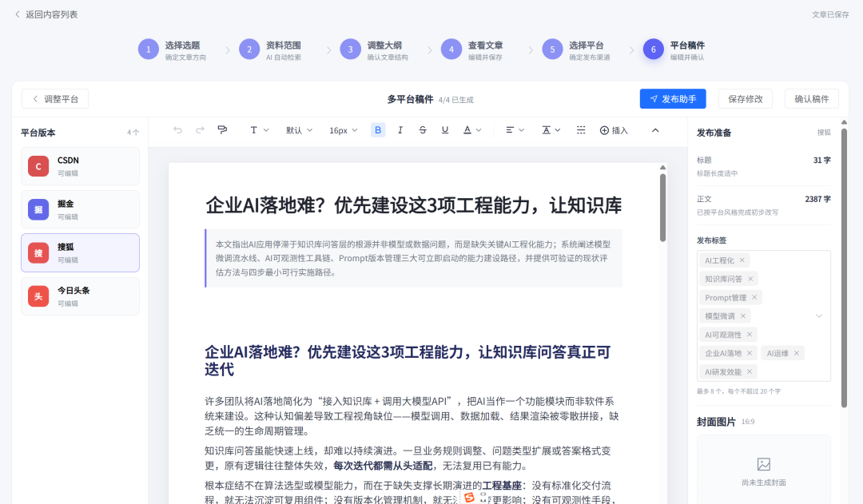The height and width of the screenshot is (504, 863).
Task: Click the 31 字 title length value
Action: pos(821,160)
